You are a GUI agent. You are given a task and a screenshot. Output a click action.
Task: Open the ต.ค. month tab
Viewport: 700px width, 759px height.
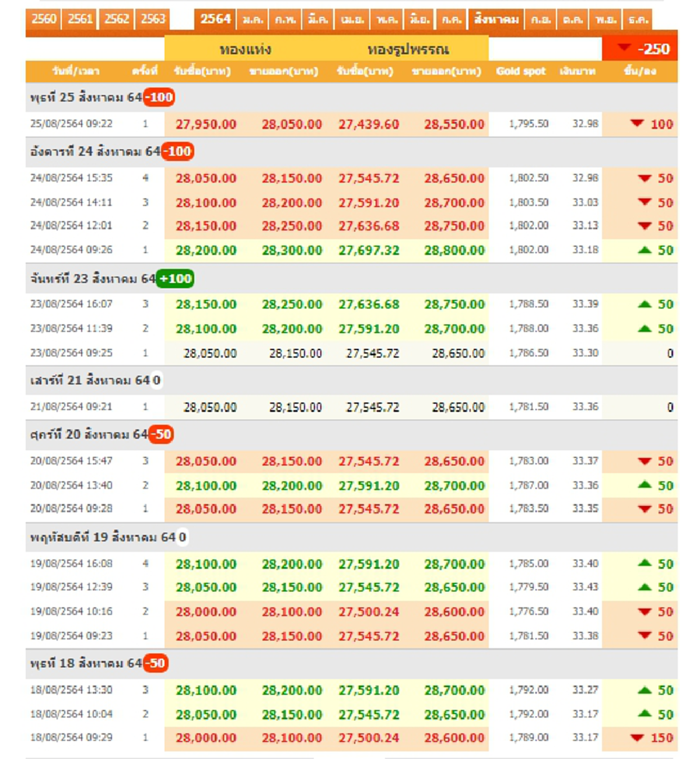573,19
